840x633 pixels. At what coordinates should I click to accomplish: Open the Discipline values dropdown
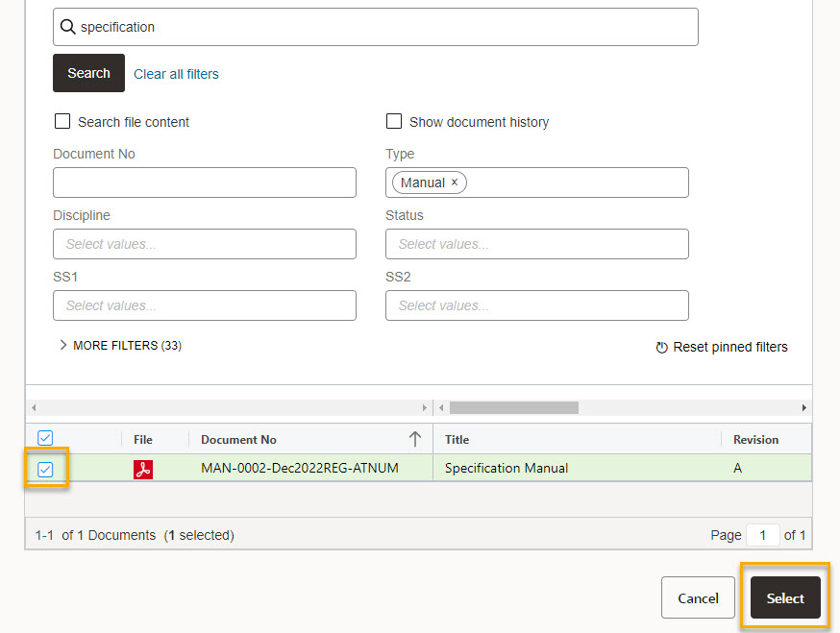pyautogui.click(x=205, y=244)
